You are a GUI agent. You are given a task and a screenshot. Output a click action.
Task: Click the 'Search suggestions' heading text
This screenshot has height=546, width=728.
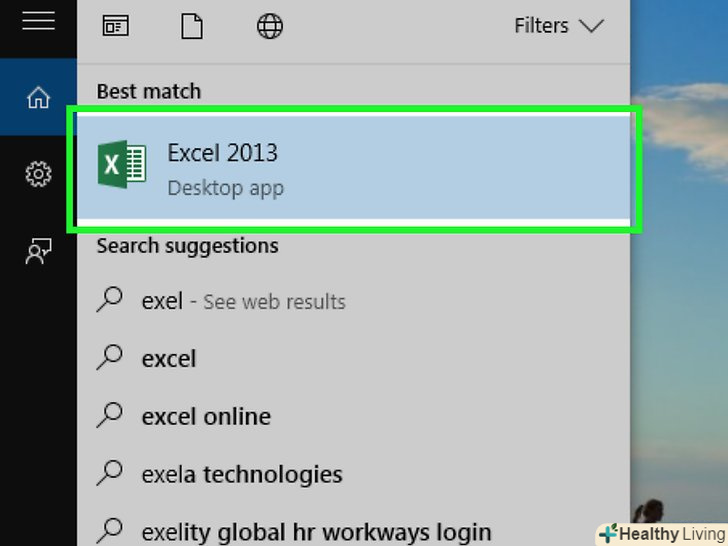click(x=188, y=246)
